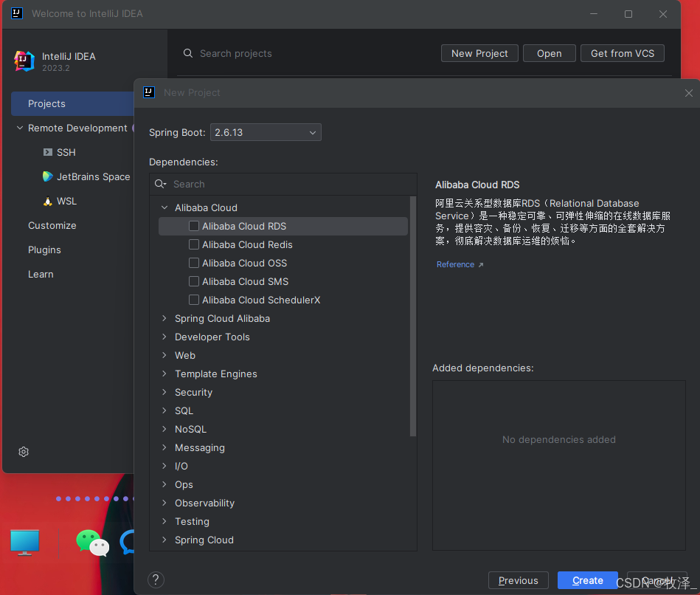The image size is (700, 595).
Task: Expand the I/O group
Action: click(164, 466)
